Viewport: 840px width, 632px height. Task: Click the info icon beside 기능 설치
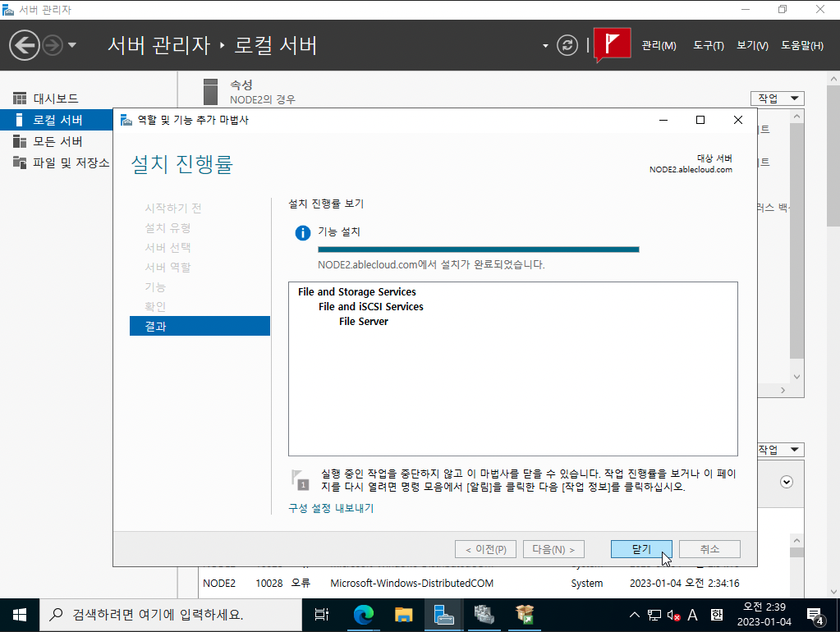click(x=303, y=233)
